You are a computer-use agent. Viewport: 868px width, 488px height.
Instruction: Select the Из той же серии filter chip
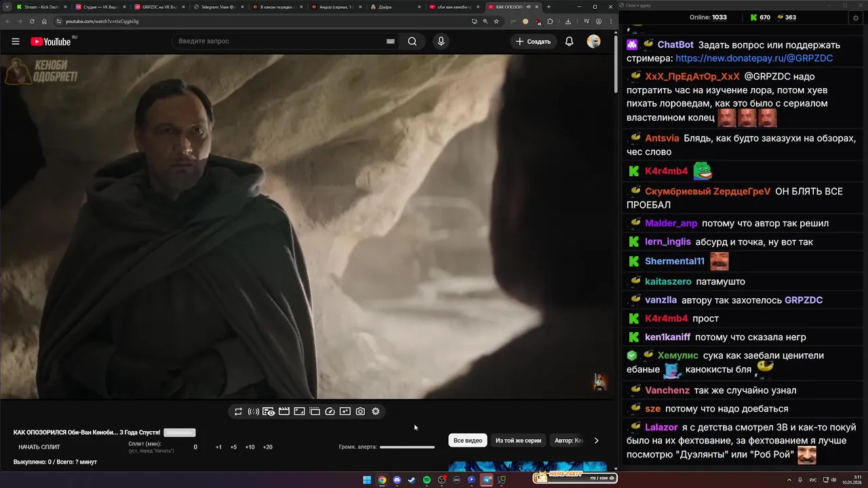(518, 441)
